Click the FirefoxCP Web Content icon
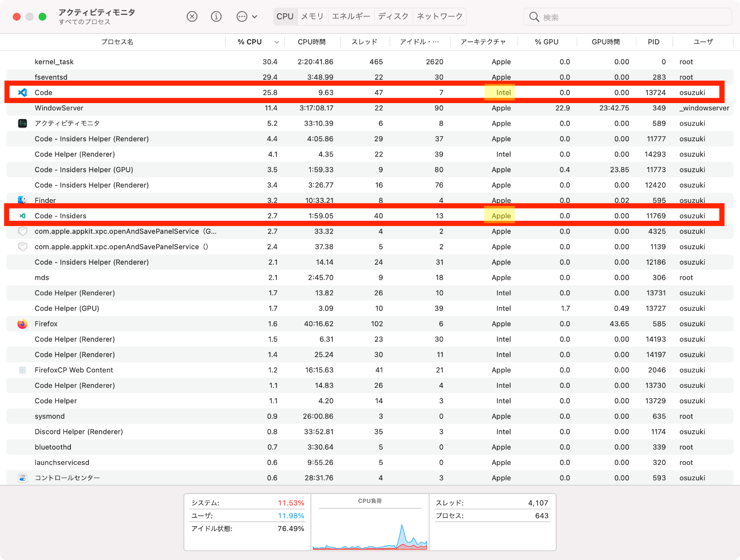 pos(22,370)
